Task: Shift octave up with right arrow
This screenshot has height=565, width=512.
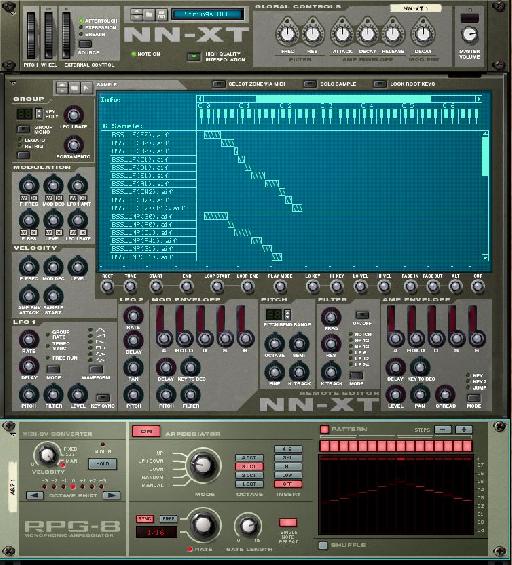Action: point(111,495)
